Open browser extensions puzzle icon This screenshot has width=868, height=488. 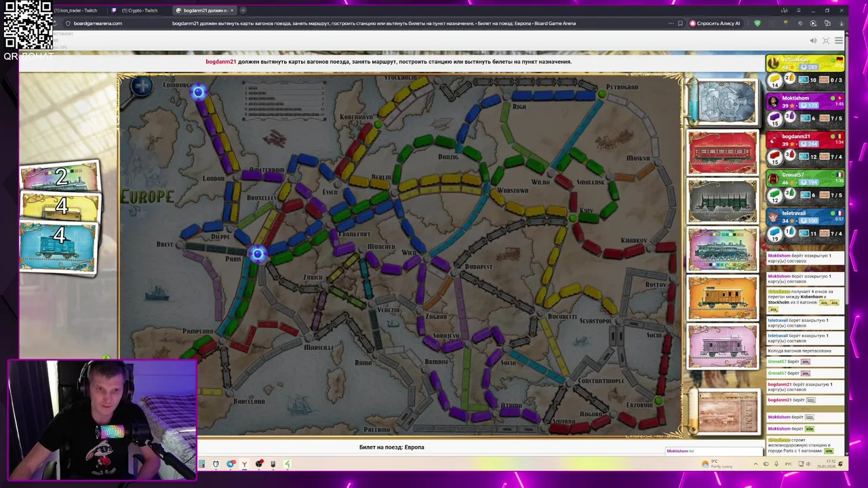pyautogui.click(x=827, y=23)
